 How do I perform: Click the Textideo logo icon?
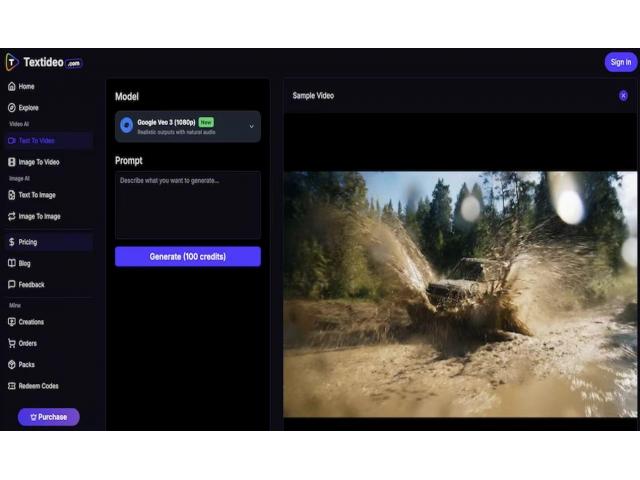12,62
